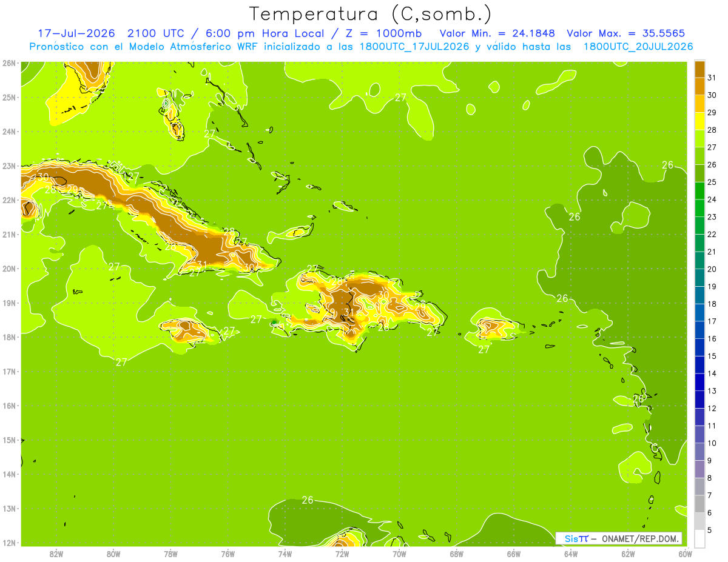
Task: Click the '74W' longitude axis label
Action: 285,554
